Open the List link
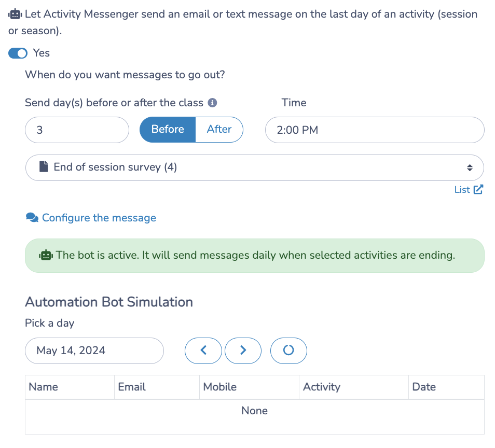This screenshot has width=495, height=448. pos(462,190)
